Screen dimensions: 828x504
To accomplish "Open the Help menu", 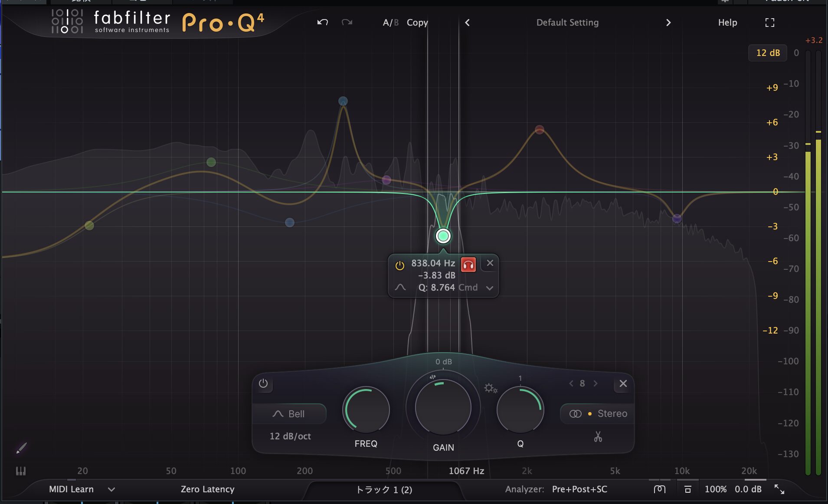I will (727, 23).
